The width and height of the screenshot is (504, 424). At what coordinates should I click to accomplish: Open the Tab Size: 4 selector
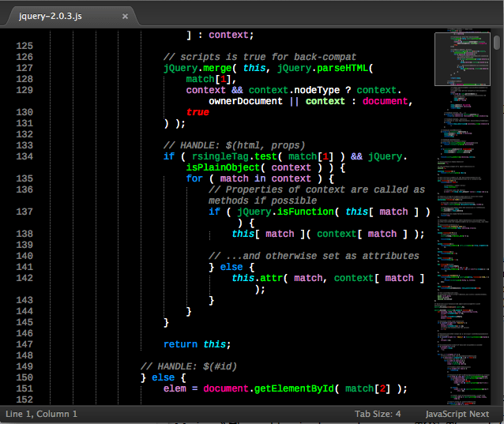pos(378,414)
